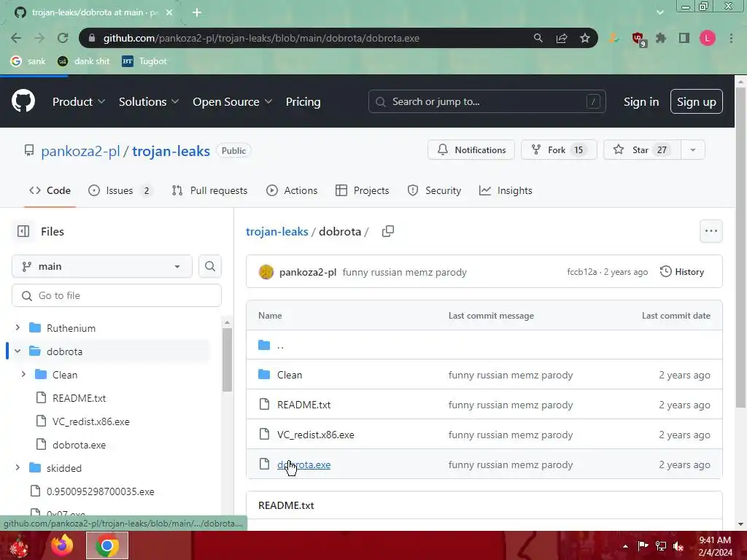Screen dimensions: 747x560
Task: Open the Start button on taskbar
Action: click(19, 545)
